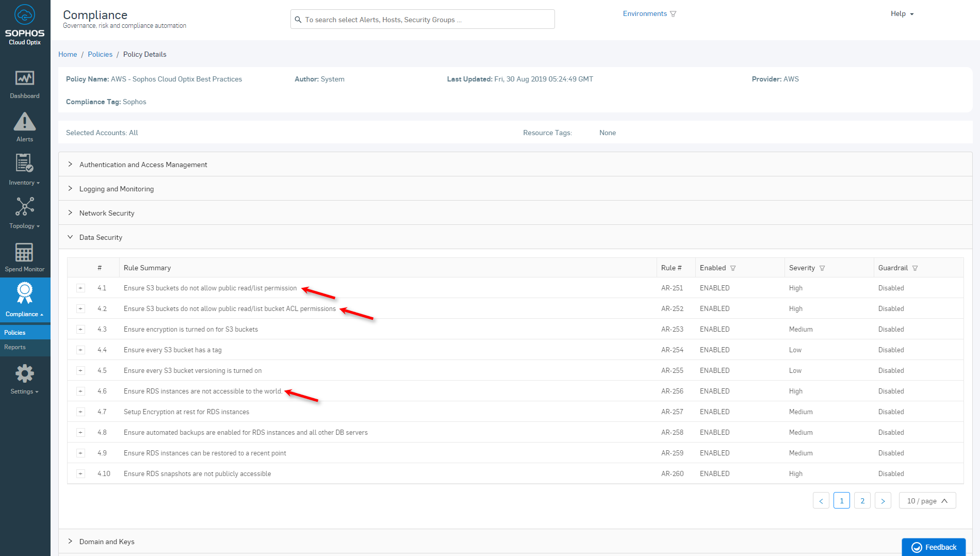Expand rule 4.7 row details

[x=80, y=412]
